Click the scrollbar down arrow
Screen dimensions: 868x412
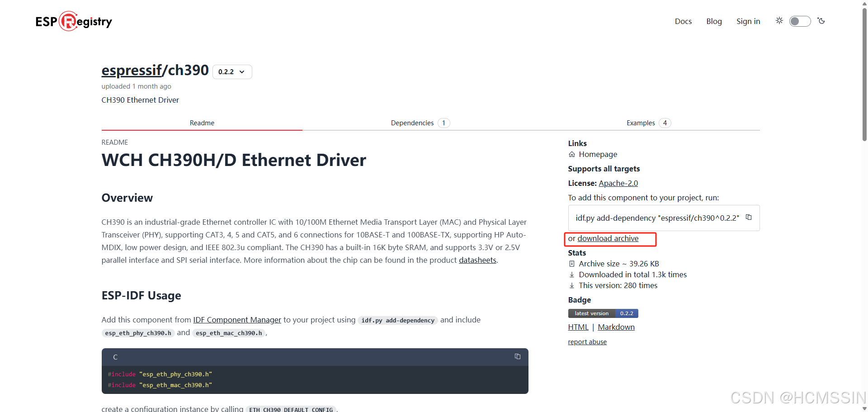pos(864,408)
